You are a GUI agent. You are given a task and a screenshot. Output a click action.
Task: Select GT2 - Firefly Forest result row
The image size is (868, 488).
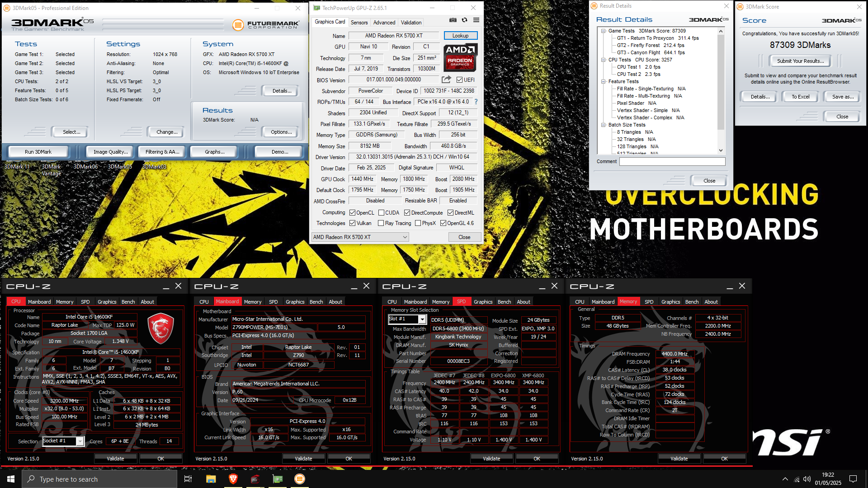point(651,46)
